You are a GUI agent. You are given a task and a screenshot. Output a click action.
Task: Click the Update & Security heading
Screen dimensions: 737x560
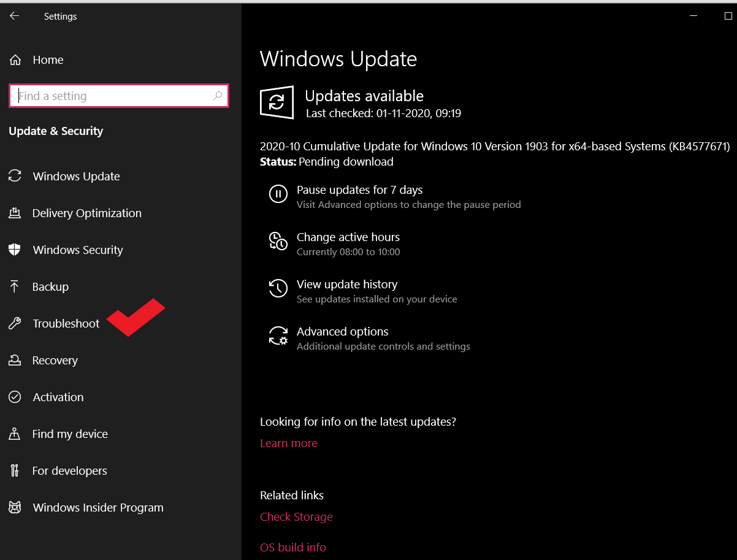[x=56, y=131]
